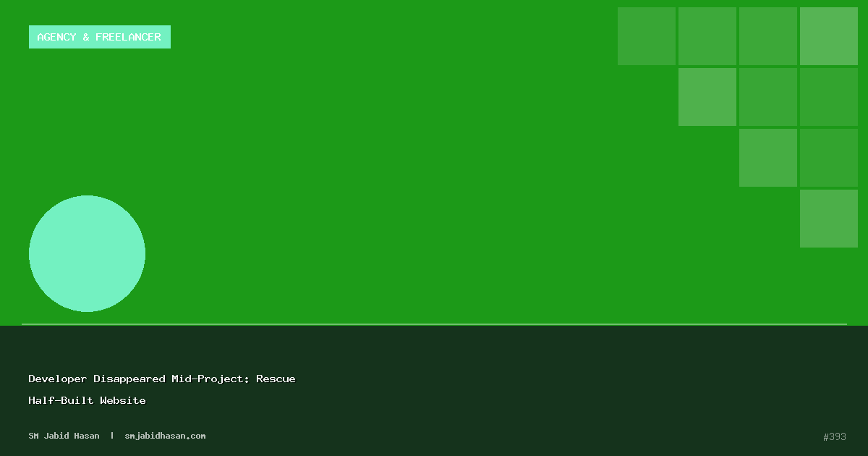Select the top-left green pixel square
This screenshot has height=456, width=868.
click(647, 36)
